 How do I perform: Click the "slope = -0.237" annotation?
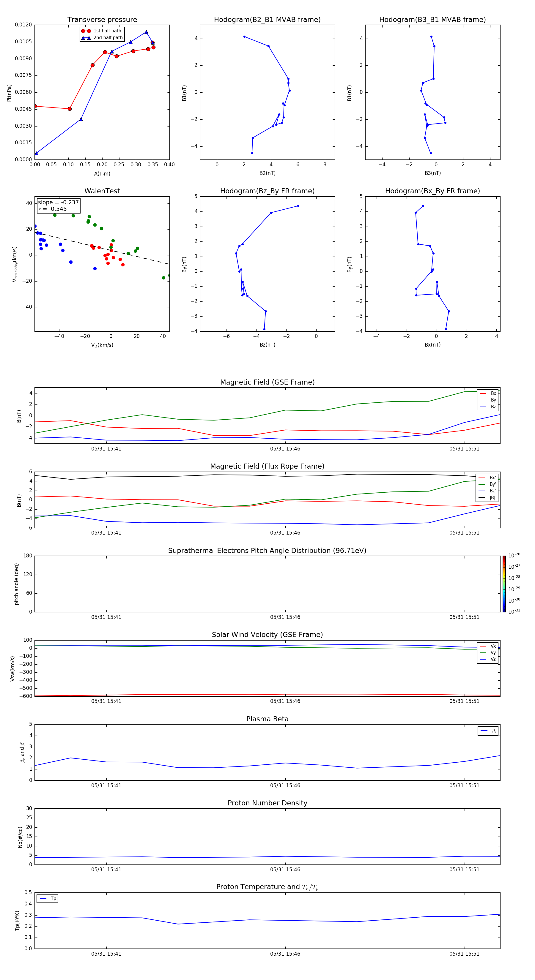point(58,203)
